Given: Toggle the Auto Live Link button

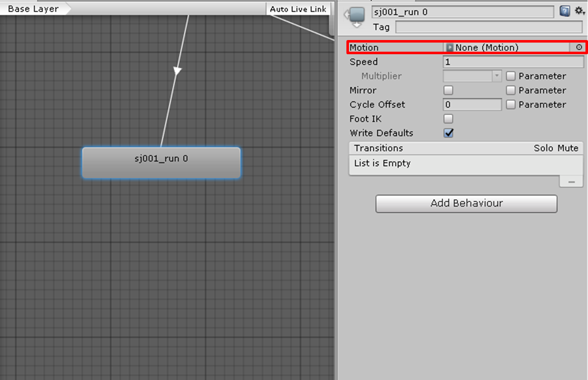Looking at the screenshot, I should (x=298, y=9).
